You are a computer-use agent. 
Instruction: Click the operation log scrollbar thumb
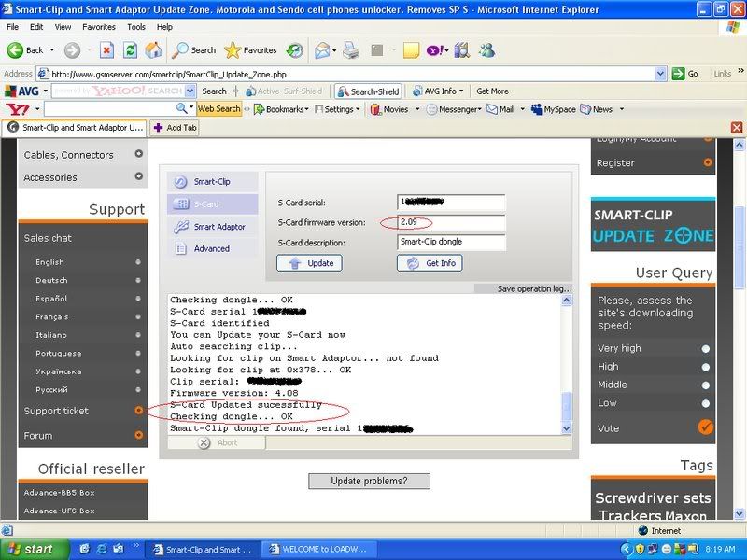click(x=567, y=406)
